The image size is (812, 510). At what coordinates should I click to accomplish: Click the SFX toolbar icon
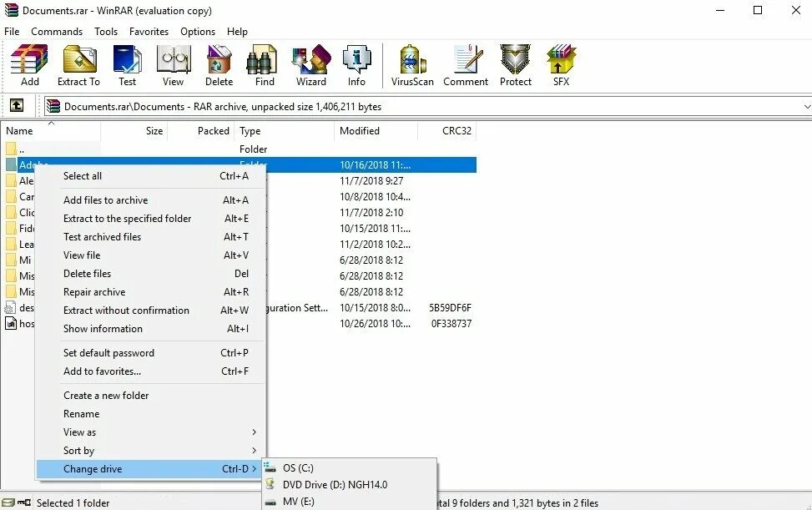[x=561, y=65]
